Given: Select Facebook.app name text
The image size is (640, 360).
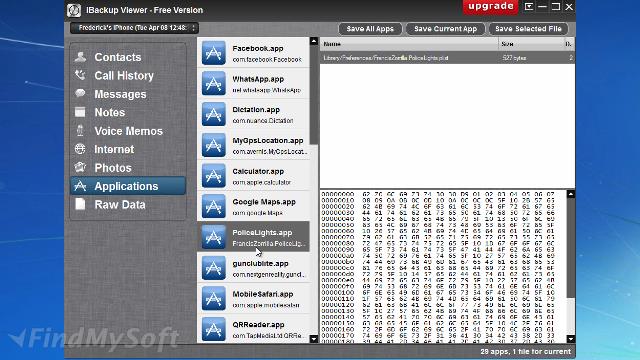Looking at the screenshot, I should (258, 48).
